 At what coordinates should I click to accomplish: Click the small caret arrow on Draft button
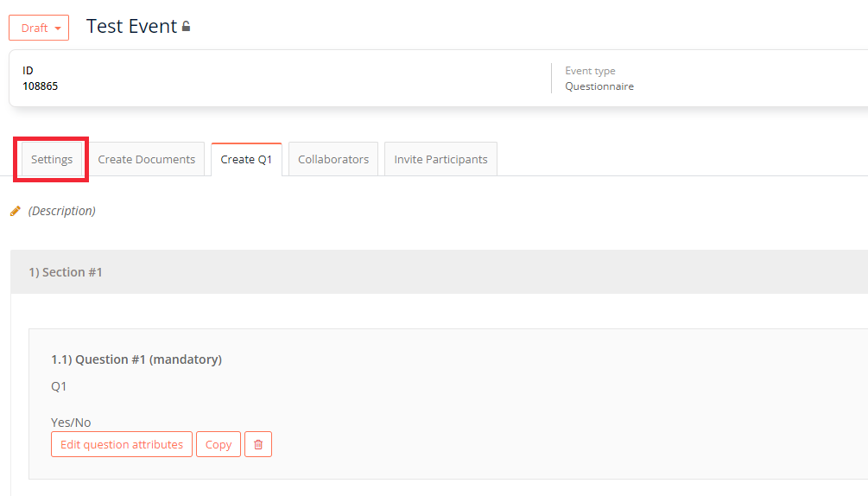click(58, 29)
